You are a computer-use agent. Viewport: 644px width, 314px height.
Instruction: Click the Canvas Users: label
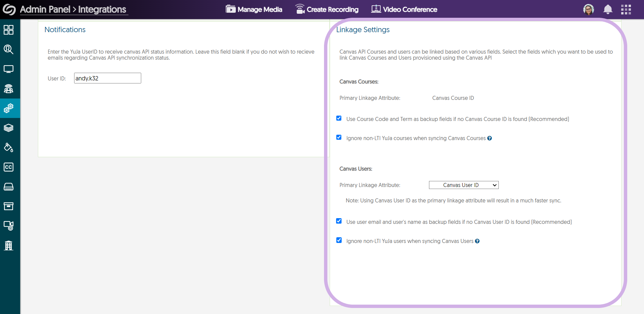pos(356,169)
